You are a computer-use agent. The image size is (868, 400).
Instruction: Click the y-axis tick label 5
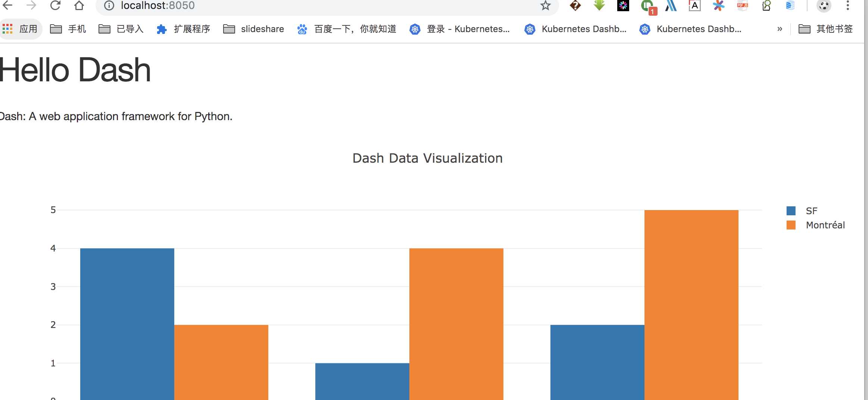click(x=53, y=210)
